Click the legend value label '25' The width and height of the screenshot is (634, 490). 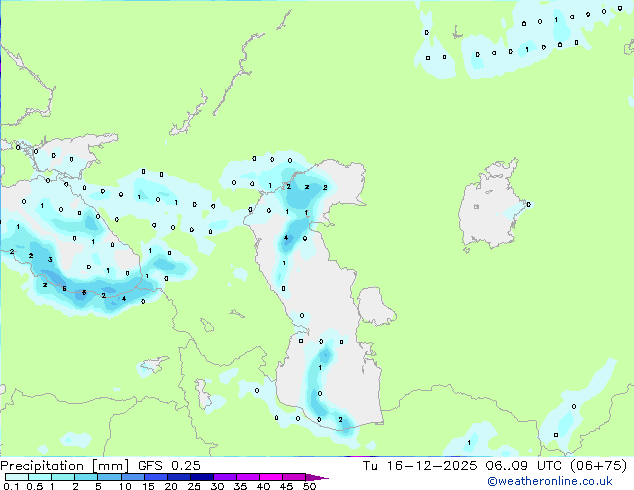[194, 486]
